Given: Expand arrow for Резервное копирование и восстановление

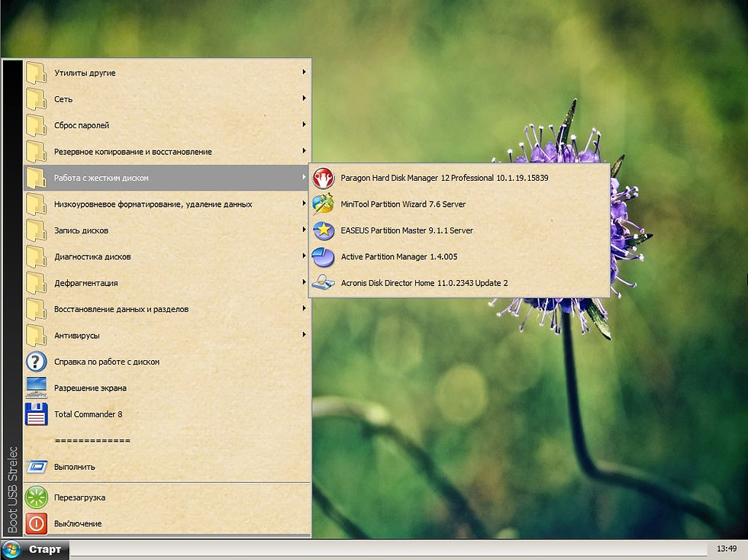Looking at the screenshot, I should pos(304,151).
